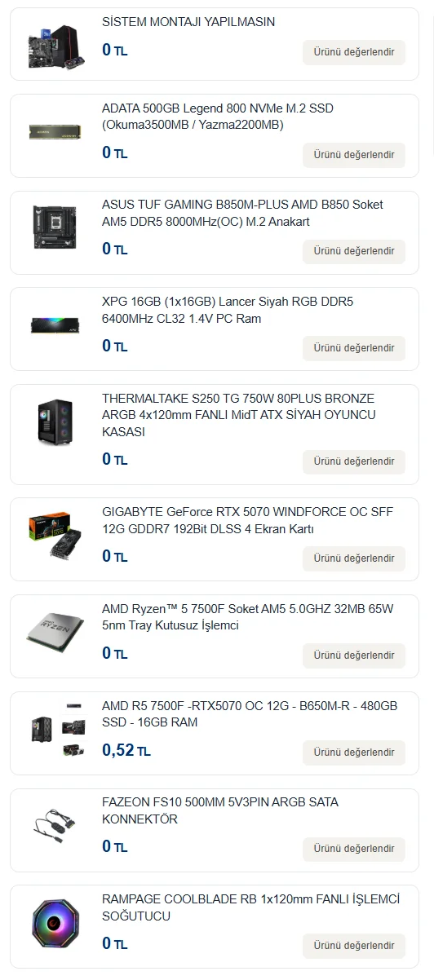The width and height of the screenshot is (434, 980).
Task: Rate the THERMALTAKE S250 TG case
Action: 354,461
